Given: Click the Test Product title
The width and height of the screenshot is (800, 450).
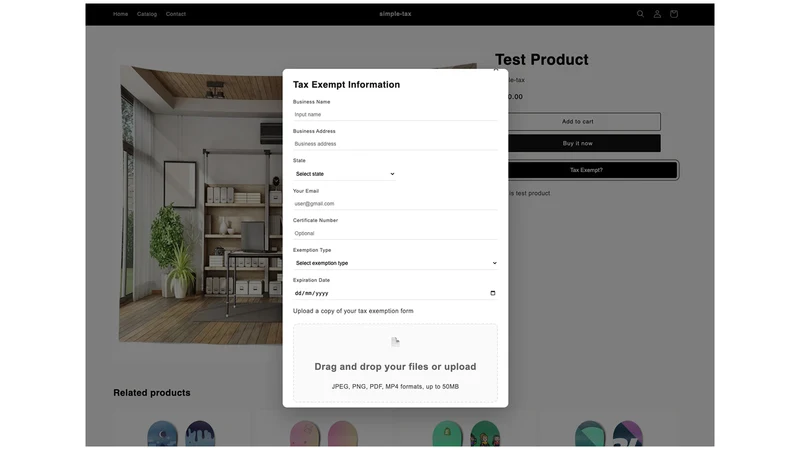Looking at the screenshot, I should click(x=541, y=60).
